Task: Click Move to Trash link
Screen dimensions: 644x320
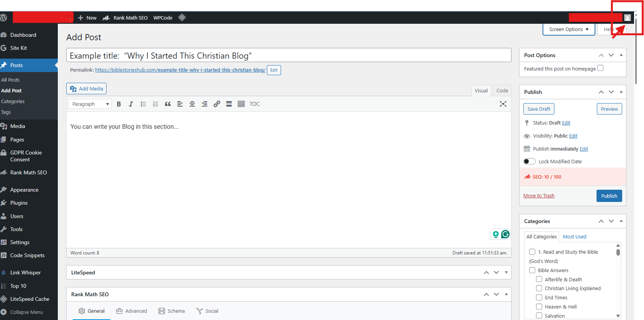Action: pyautogui.click(x=539, y=195)
